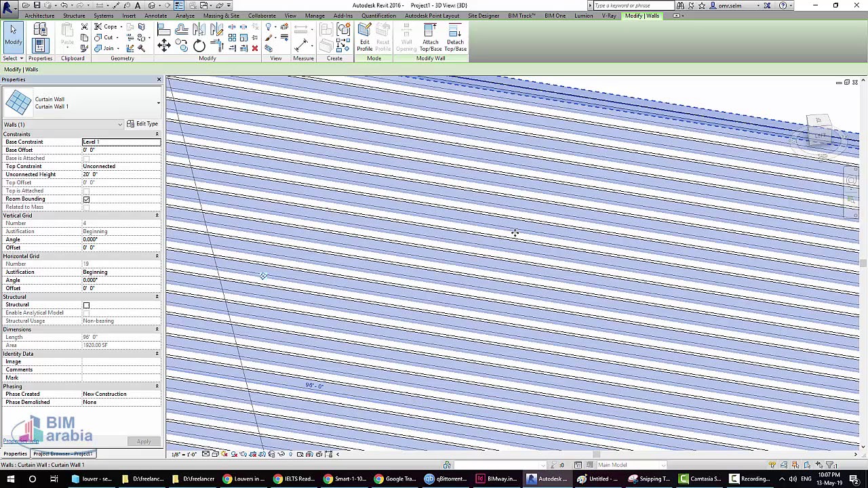This screenshot has height=488, width=868.
Task: Open the Walls (1) filter dropdown
Action: pos(120,125)
